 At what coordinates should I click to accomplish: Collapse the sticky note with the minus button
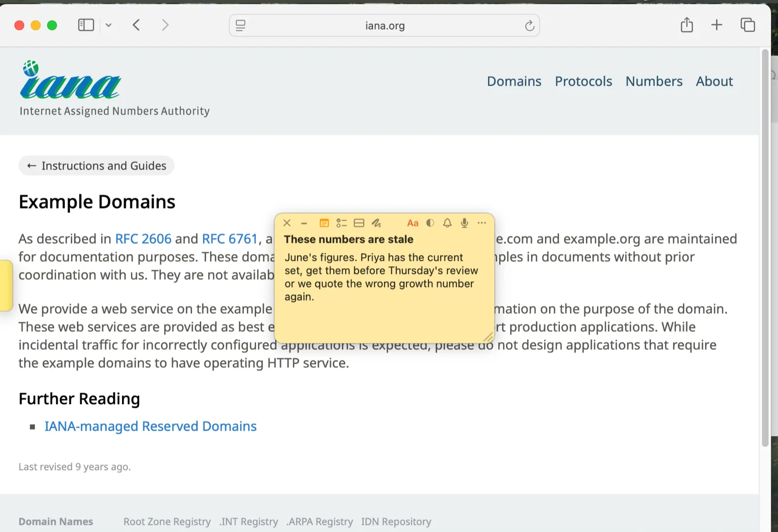(304, 223)
